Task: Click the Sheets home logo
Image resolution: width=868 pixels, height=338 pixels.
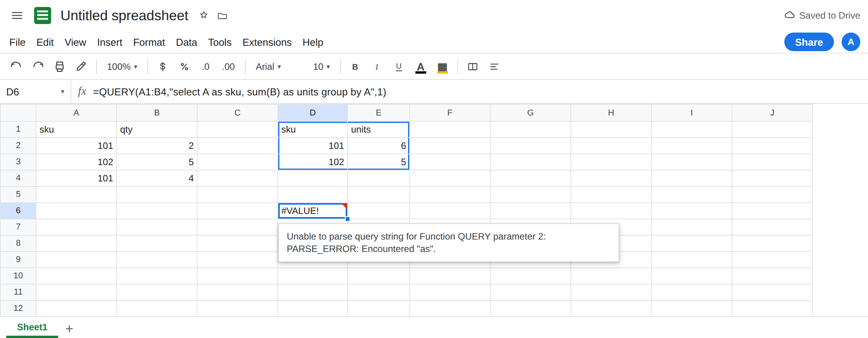Action: coord(43,16)
